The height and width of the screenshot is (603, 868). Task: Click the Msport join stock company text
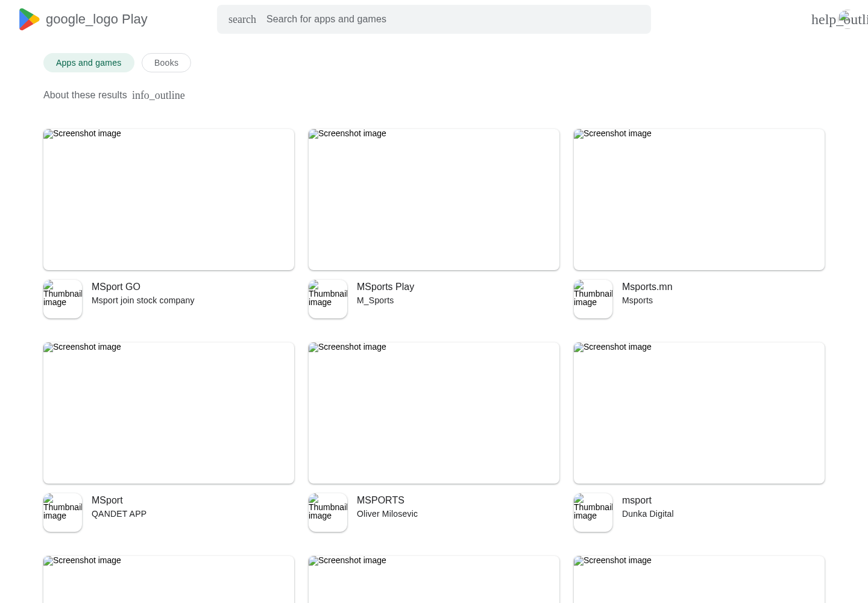[143, 300]
